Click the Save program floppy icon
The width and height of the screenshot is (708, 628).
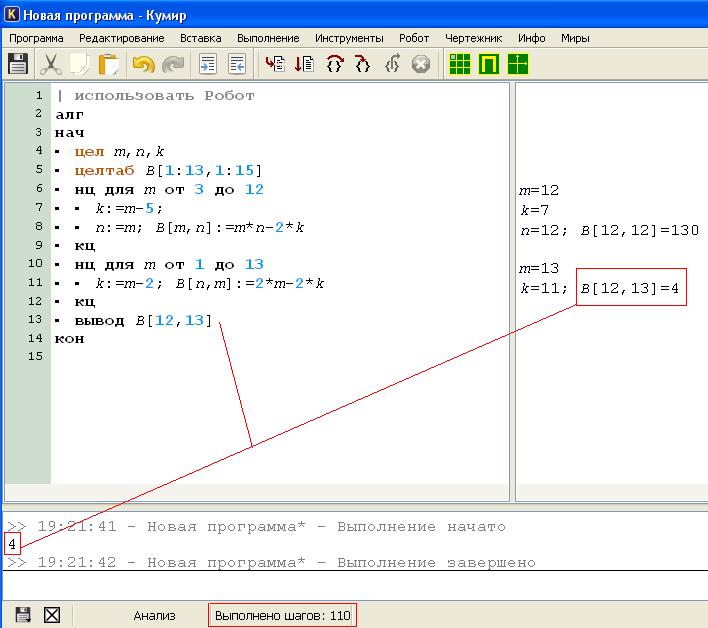(18, 64)
